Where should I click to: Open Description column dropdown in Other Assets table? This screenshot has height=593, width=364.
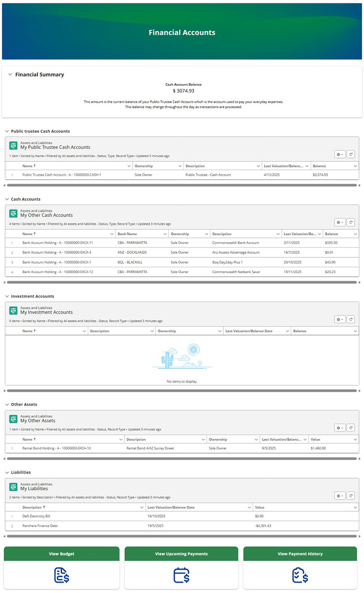203,440
